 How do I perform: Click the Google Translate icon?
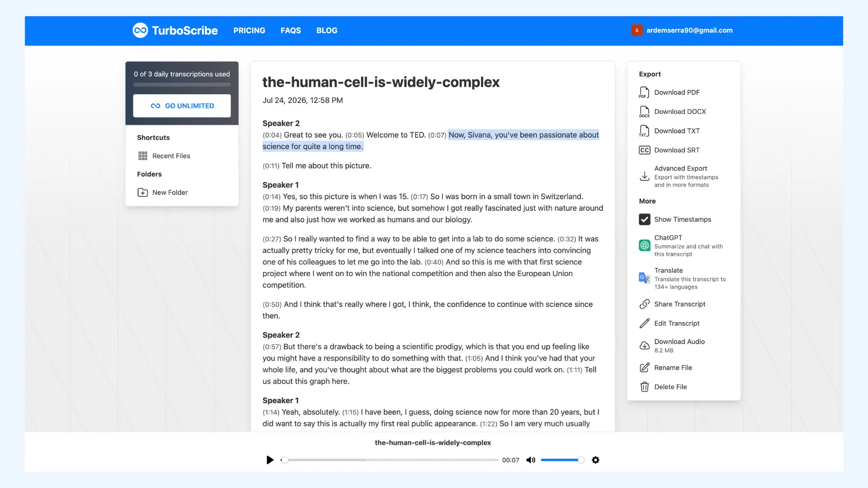644,278
